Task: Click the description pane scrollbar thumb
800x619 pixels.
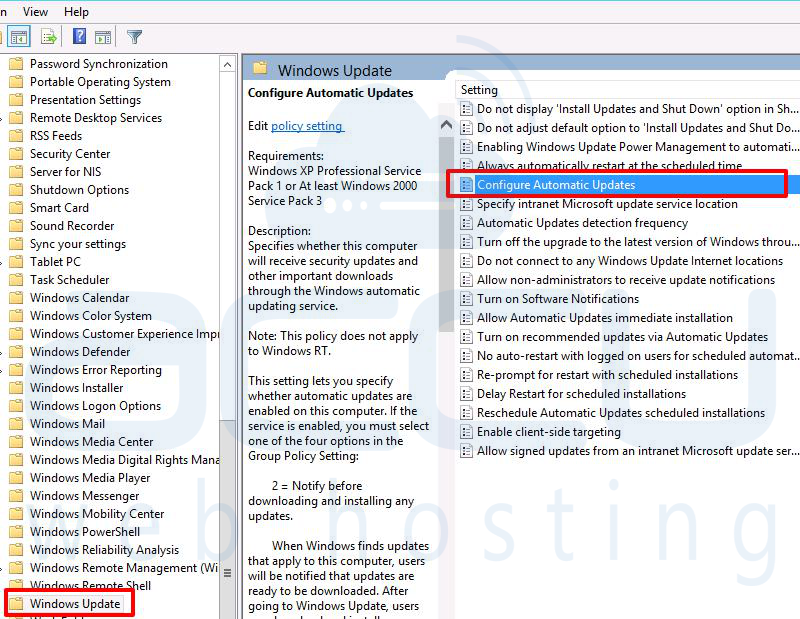Action: 446,232
